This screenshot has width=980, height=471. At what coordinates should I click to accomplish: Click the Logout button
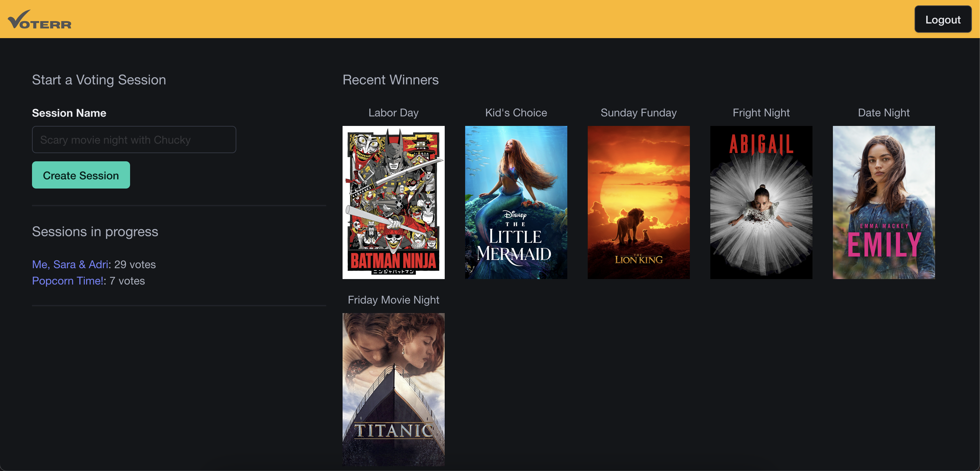tap(941, 19)
